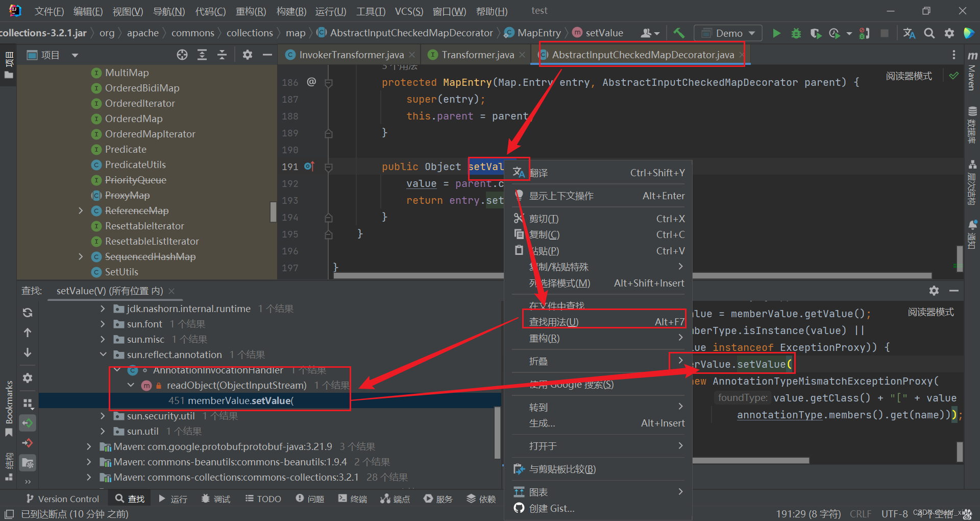This screenshot has height=521, width=980.
Task: Expand ReferenceMap class in Project tree
Action: 81,210
